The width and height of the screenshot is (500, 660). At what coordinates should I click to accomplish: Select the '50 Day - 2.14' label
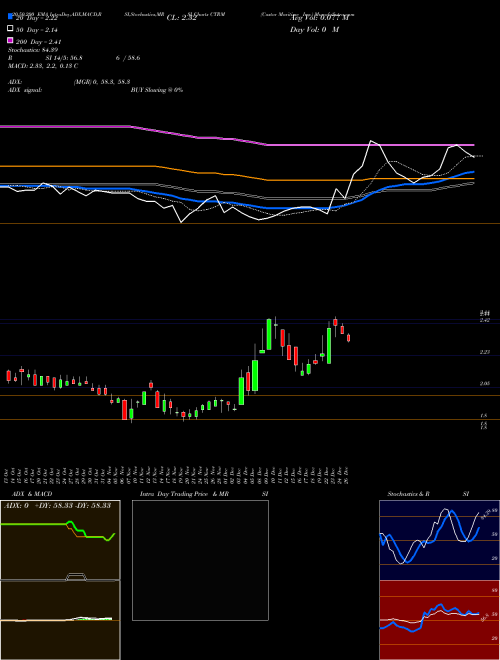37,30
